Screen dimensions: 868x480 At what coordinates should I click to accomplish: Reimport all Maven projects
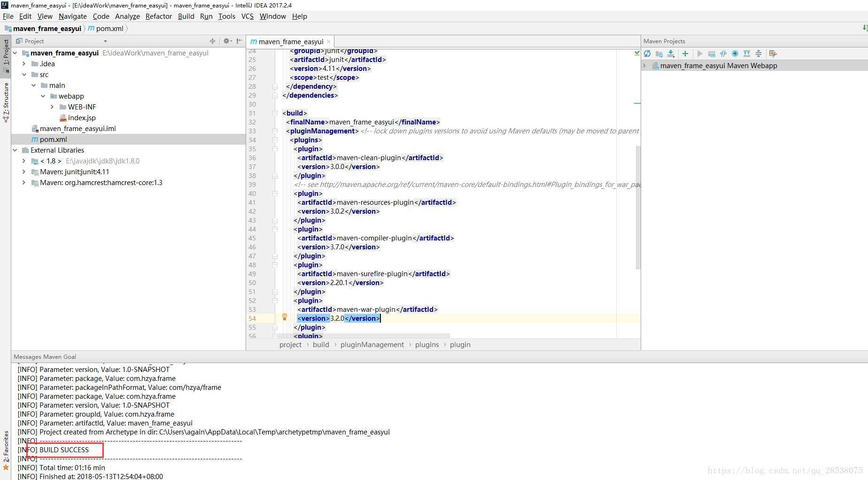647,54
